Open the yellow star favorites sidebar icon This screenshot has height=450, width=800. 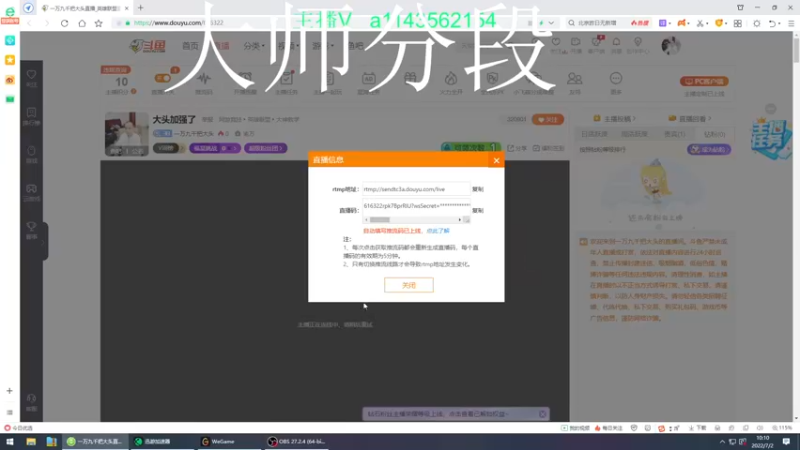[10, 60]
